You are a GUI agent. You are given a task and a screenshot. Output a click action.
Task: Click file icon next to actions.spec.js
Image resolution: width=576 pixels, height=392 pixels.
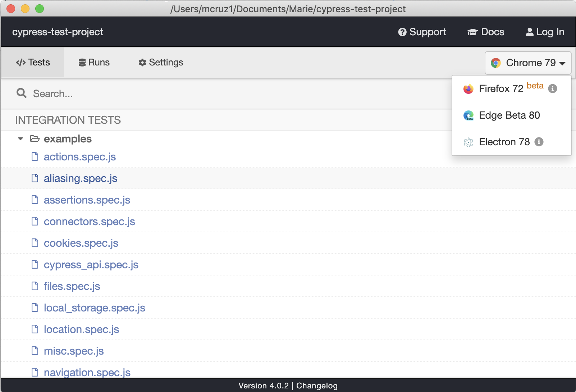point(35,156)
